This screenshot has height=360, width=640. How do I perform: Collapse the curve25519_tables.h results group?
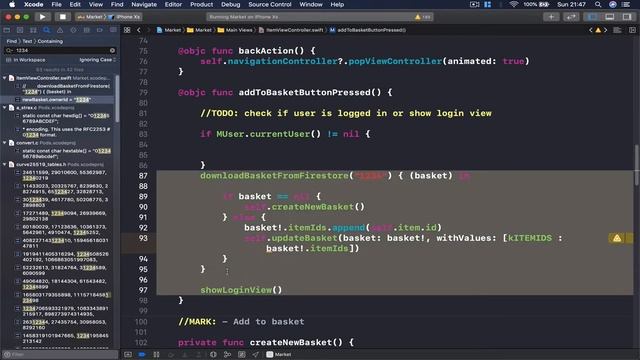(5, 164)
